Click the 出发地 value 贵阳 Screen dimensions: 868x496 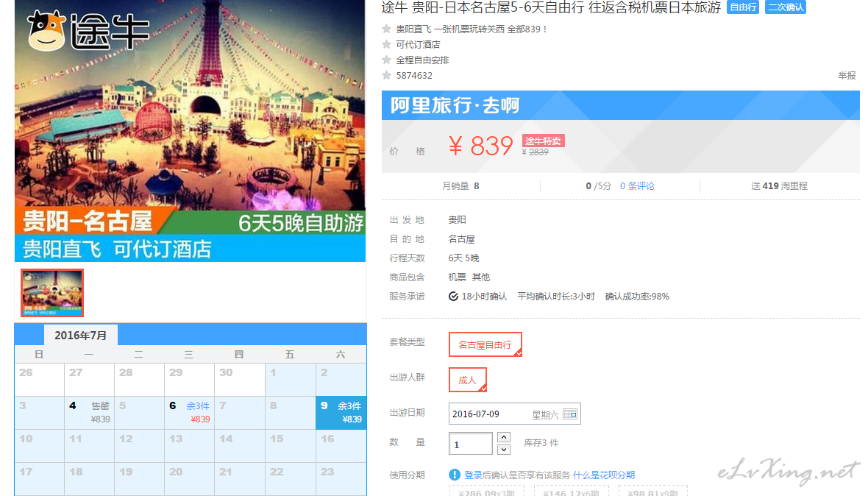tap(457, 220)
